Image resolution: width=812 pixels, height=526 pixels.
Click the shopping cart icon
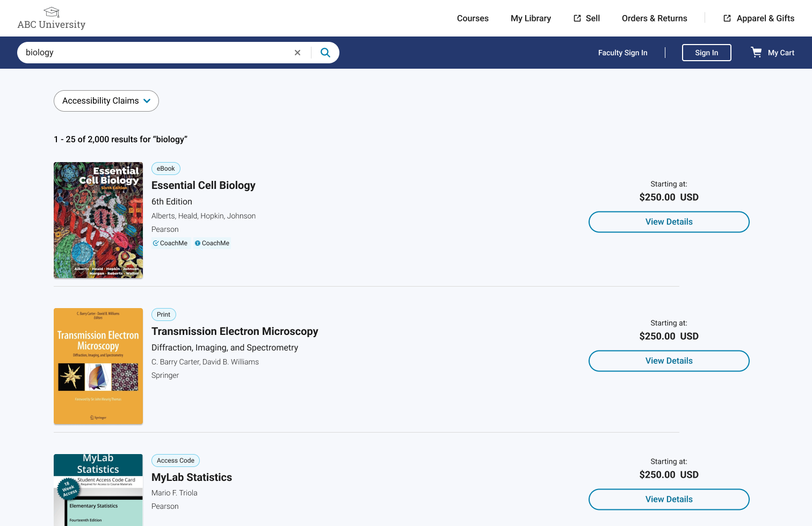click(x=756, y=52)
